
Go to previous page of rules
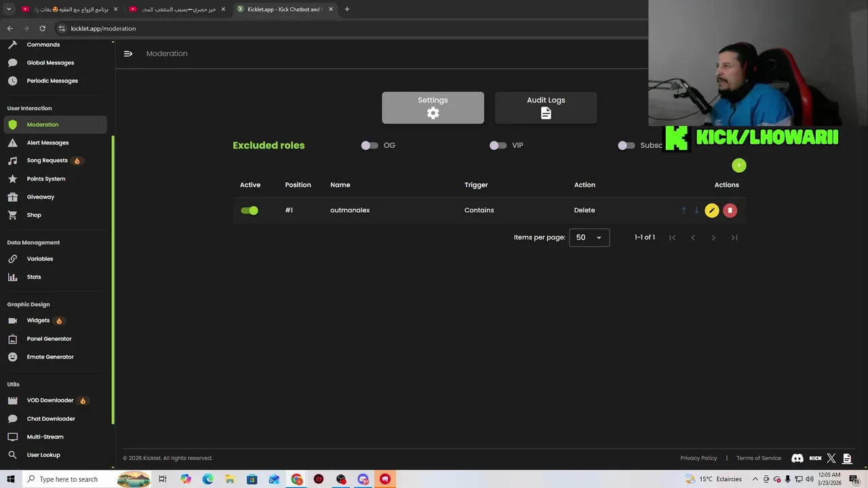point(692,237)
